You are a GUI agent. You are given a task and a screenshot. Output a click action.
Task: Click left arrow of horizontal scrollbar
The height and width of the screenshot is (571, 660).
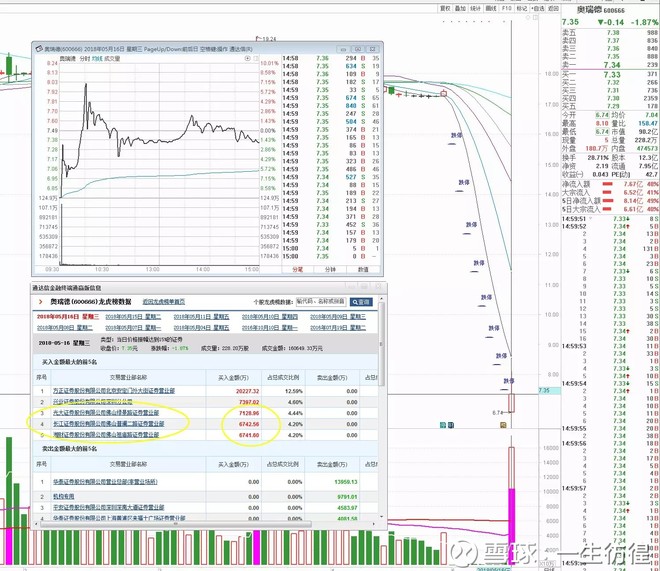36,524
